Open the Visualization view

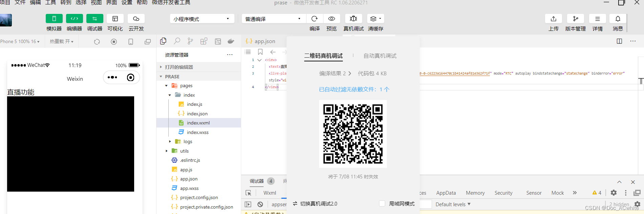click(115, 19)
